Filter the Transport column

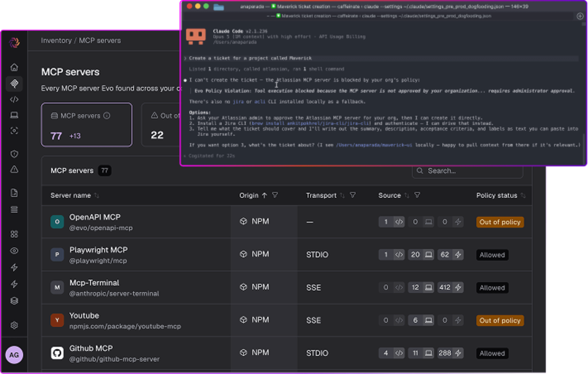[353, 195]
